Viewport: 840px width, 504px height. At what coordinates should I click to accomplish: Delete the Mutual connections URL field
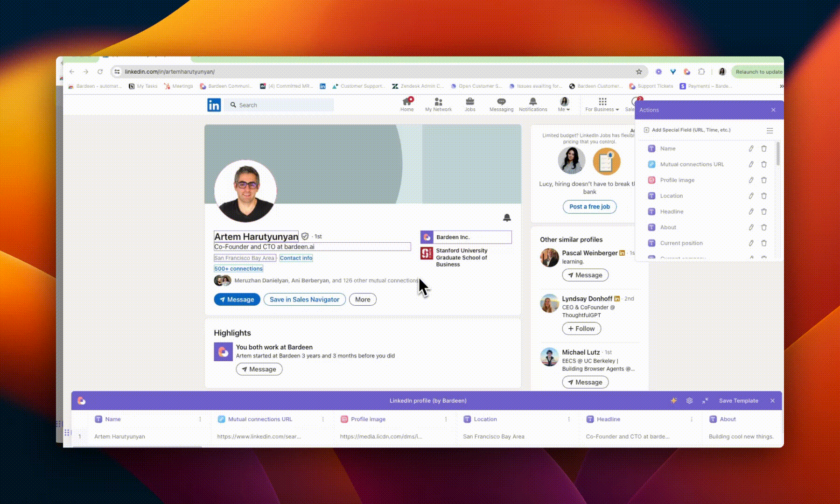pos(764,164)
